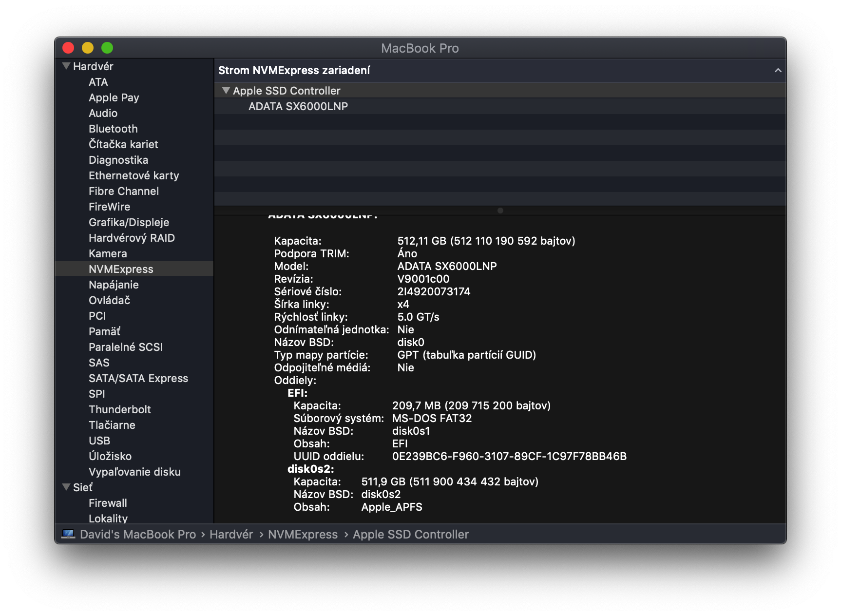Click capacity value 512,11 GB
This screenshot has height=616, width=841.
[x=486, y=241]
